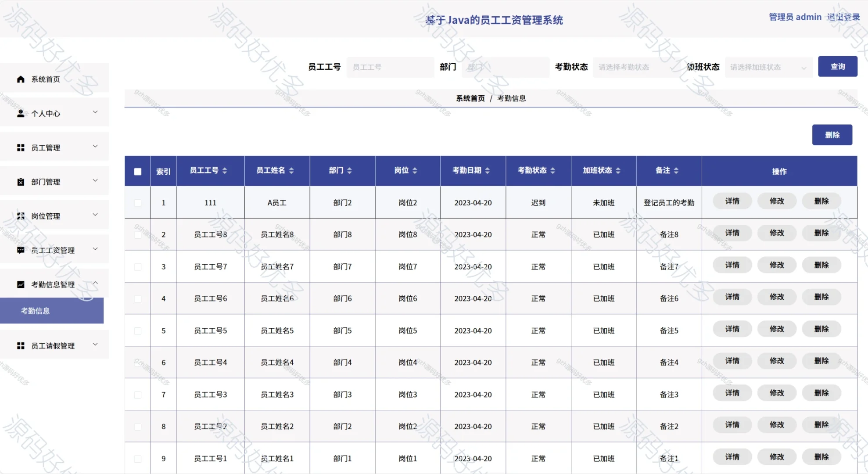Go to 系统首页 via breadcrumb

point(470,98)
